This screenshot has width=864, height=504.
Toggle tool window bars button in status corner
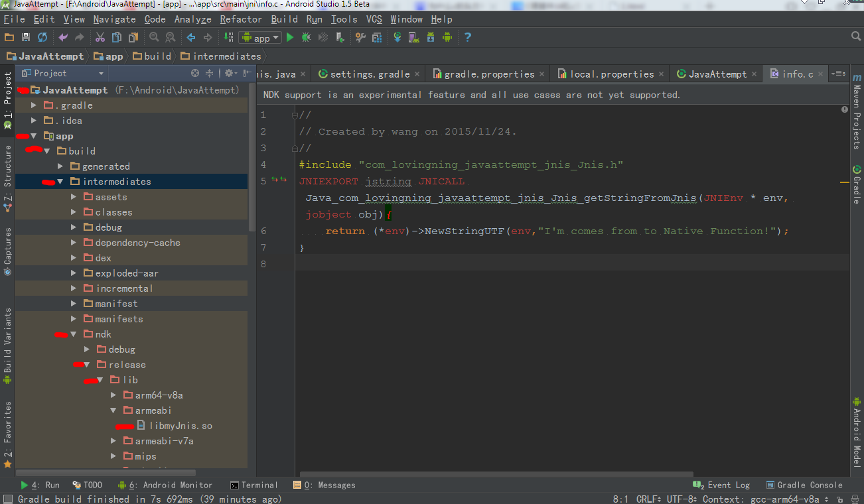[x=7, y=499]
